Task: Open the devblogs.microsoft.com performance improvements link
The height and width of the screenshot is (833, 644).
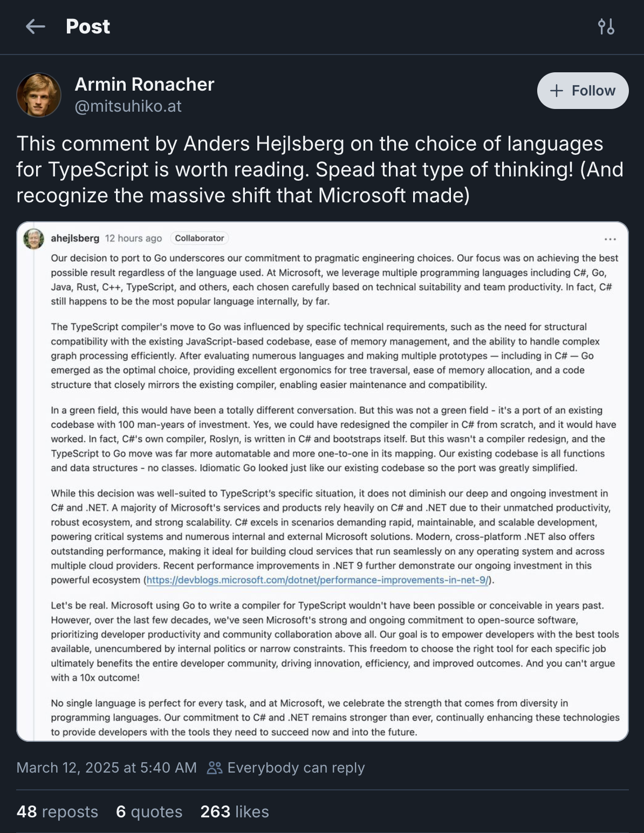Action: point(317,580)
